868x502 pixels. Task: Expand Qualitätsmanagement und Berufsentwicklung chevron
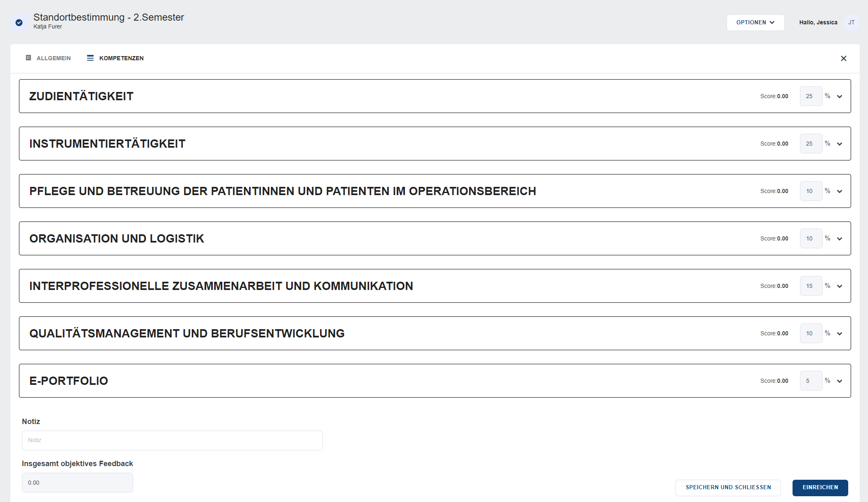tap(840, 334)
